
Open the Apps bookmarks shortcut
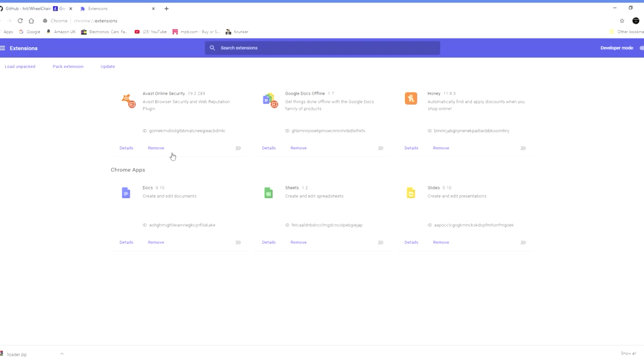click(7, 32)
